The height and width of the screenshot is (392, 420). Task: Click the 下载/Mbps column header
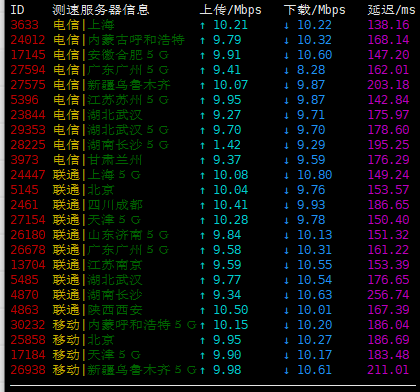tap(315, 10)
